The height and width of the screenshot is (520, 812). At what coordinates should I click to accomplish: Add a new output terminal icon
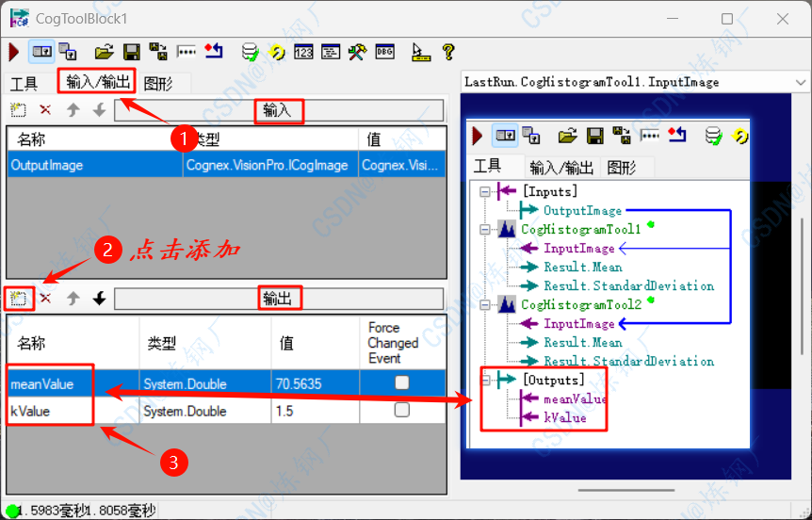(19, 299)
